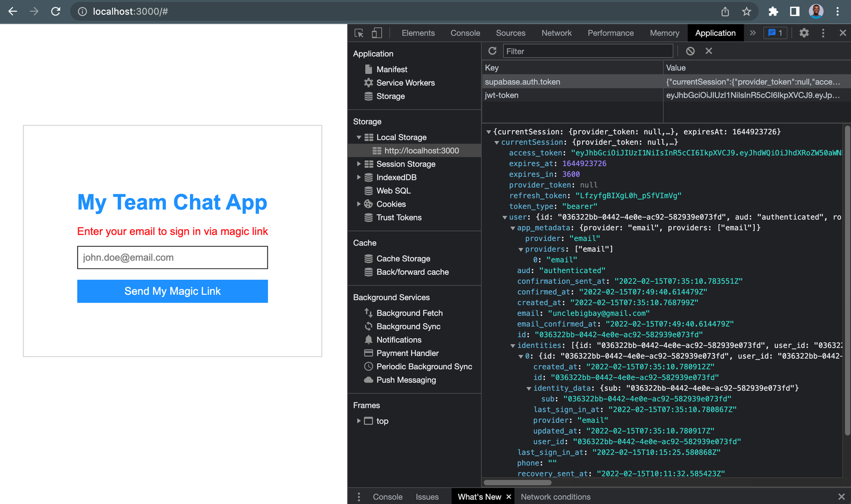Open the Console drawer tab
This screenshot has width=851, height=504.
(387, 496)
